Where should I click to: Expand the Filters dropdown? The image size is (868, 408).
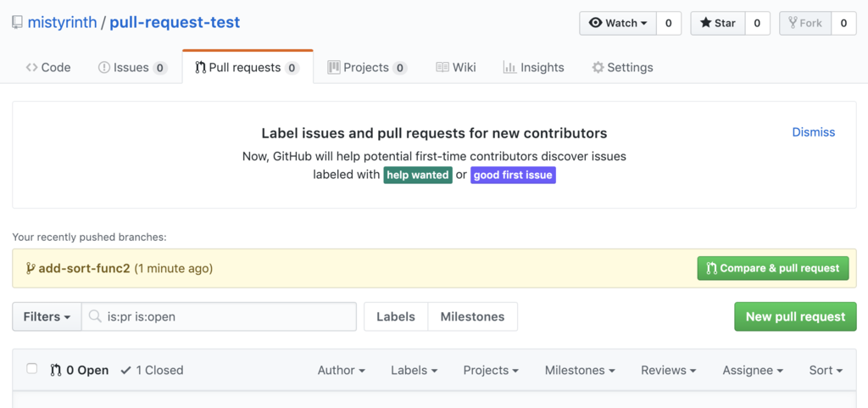point(47,316)
